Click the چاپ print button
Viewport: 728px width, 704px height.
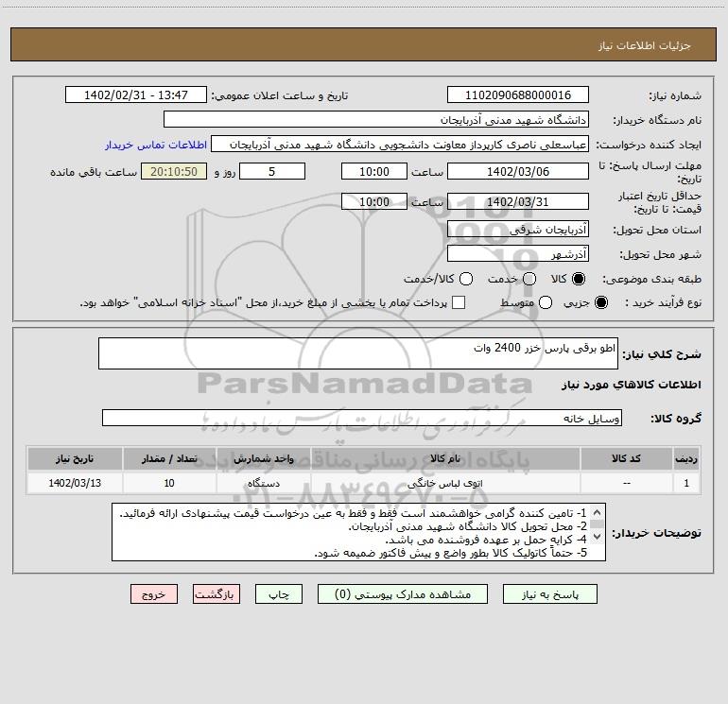[x=279, y=594]
